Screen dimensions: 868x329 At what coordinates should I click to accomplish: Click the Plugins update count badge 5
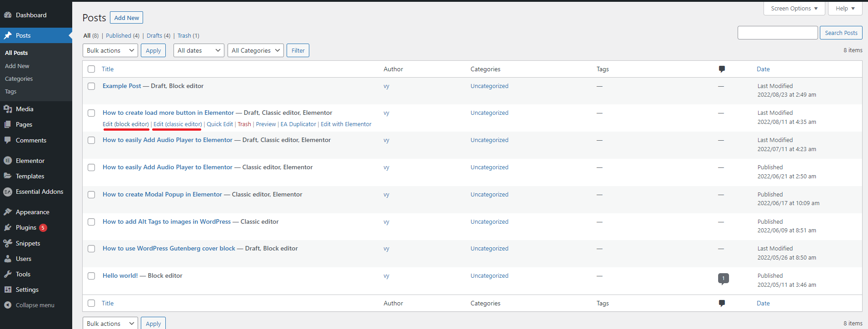point(43,228)
